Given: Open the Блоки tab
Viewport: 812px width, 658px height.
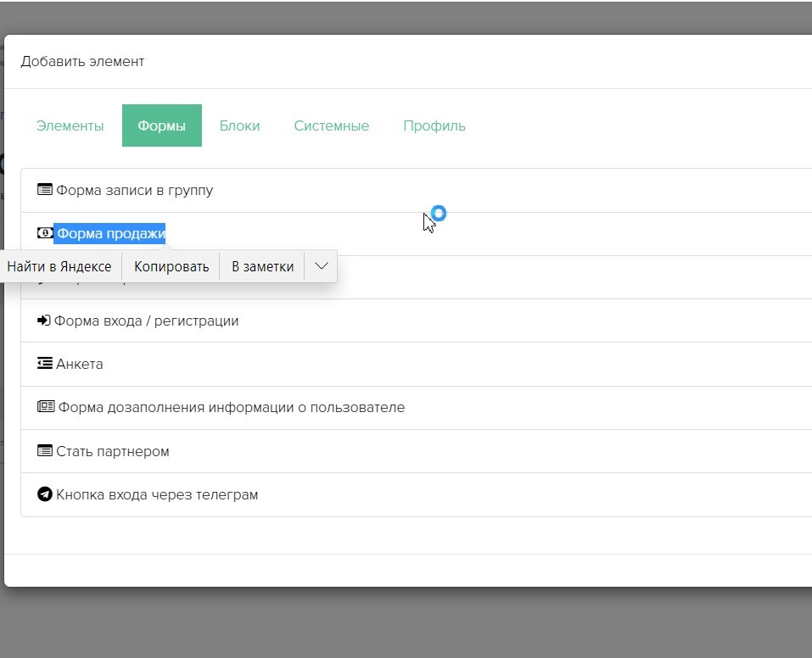Looking at the screenshot, I should (239, 125).
